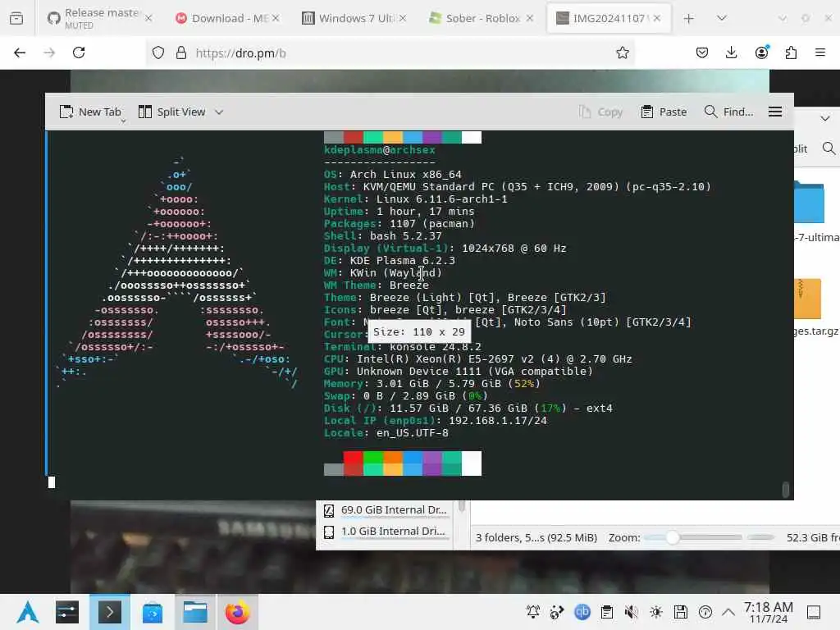Click Copy in Konsole toolbar
This screenshot has width=840, height=630.
pyautogui.click(x=600, y=112)
